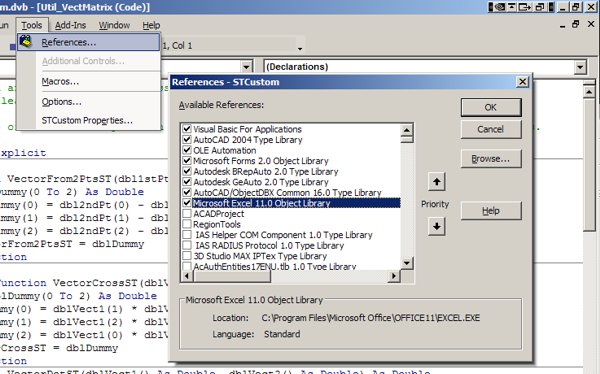600x374 pixels.
Task: Click the EXCEL.EXE location path text
Action: pyautogui.click(x=371, y=318)
